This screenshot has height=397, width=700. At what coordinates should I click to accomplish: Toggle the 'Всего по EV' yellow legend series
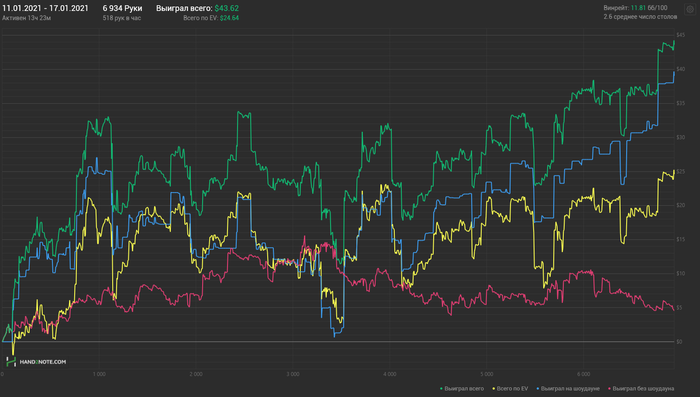[510, 389]
